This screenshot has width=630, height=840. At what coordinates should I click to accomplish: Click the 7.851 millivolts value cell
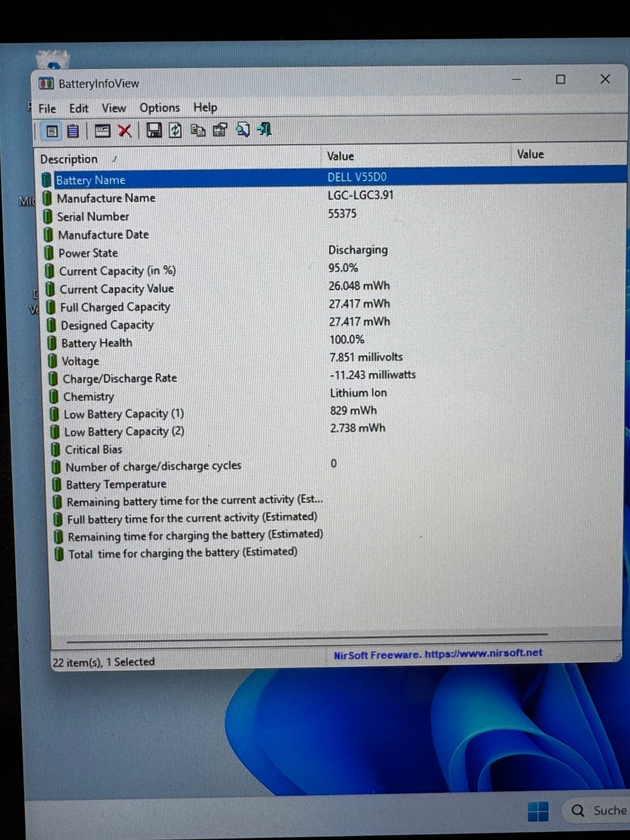(x=366, y=357)
